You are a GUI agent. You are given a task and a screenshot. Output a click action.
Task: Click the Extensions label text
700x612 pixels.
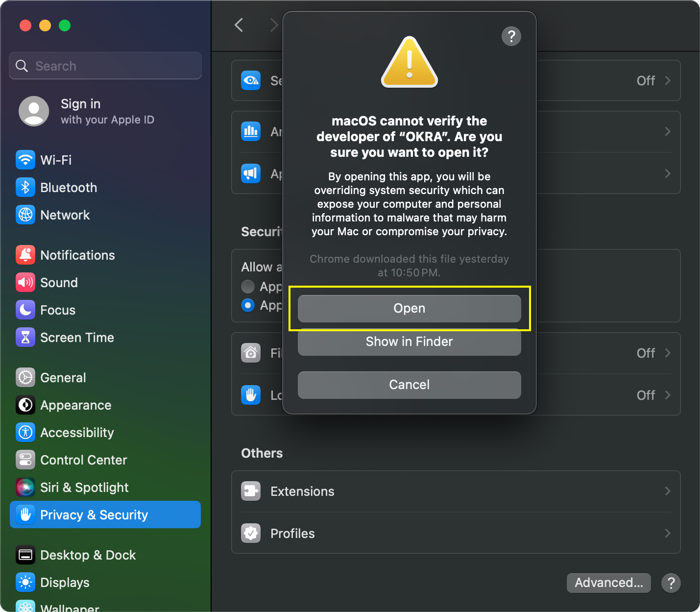(302, 491)
